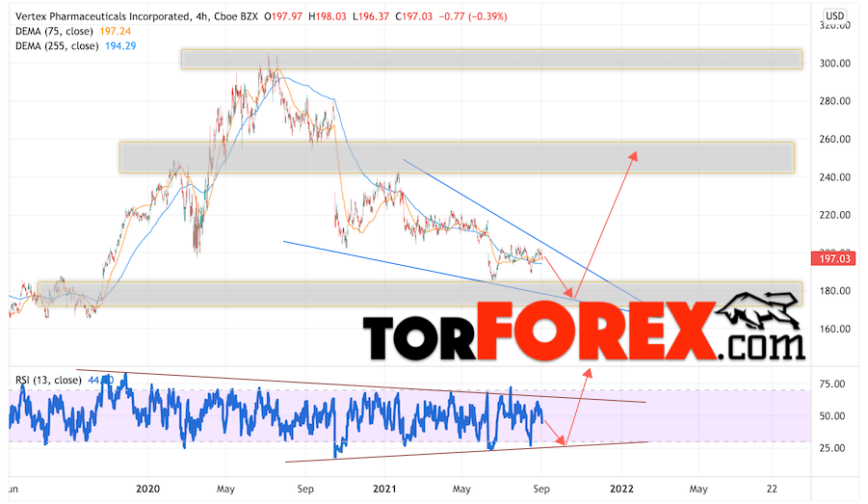
Task: Click the 4h timeframe in the chart title
Action: (201, 16)
